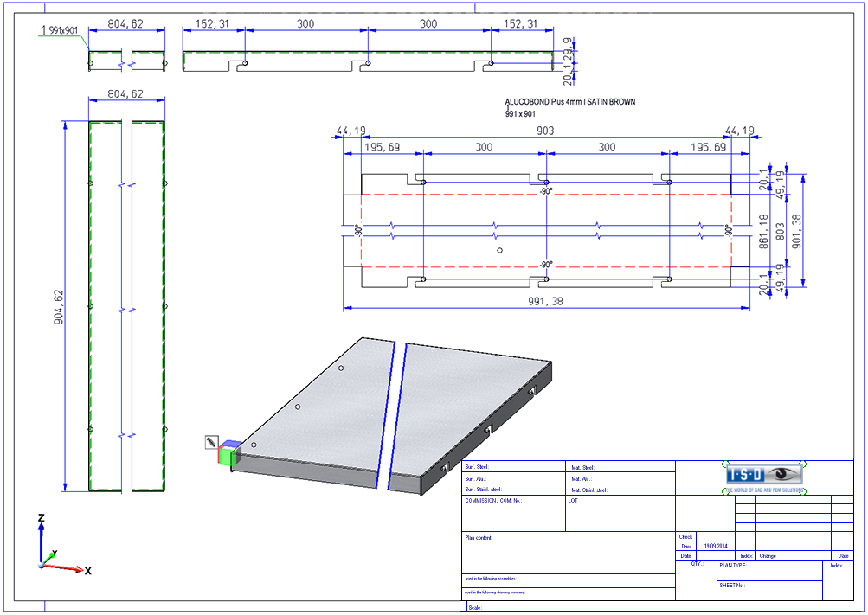Select the Mat. Alu. field
This screenshot has height=615, width=868.
coord(582,479)
